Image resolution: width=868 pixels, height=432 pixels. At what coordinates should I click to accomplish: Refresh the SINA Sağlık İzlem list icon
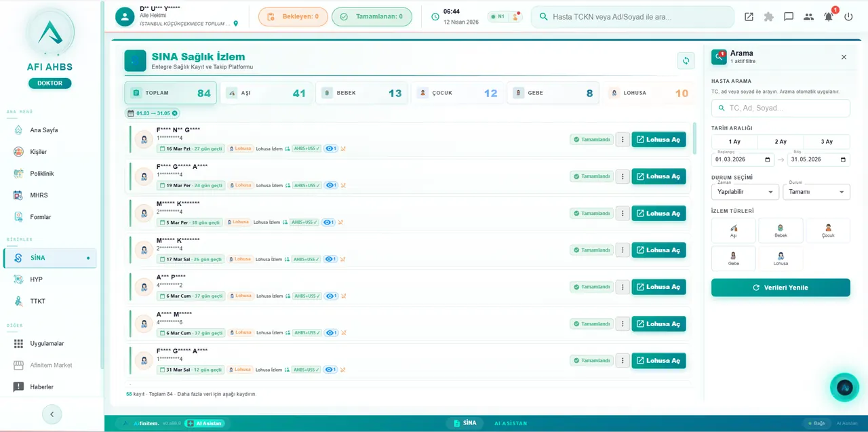point(686,61)
